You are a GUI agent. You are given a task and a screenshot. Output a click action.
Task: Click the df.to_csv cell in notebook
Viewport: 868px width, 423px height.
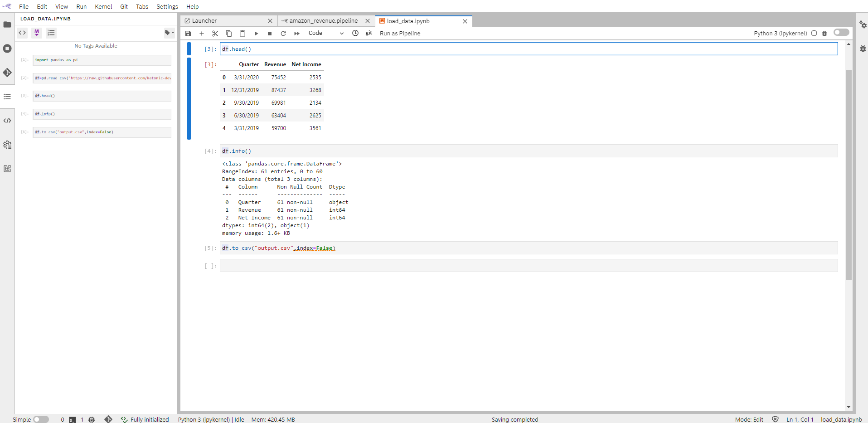tap(529, 248)
